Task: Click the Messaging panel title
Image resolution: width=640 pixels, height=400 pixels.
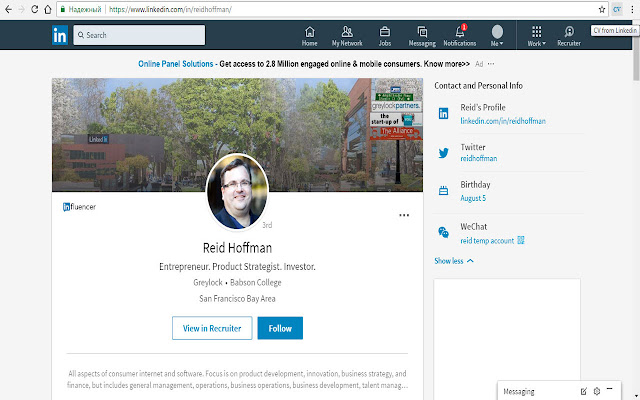Action: point(519,392)
